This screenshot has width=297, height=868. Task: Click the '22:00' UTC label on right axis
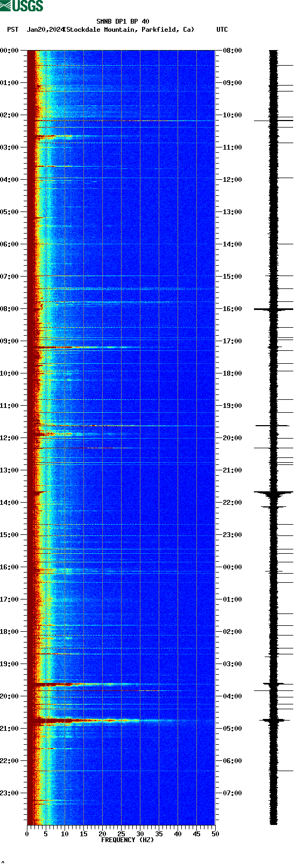click(232, 503)
